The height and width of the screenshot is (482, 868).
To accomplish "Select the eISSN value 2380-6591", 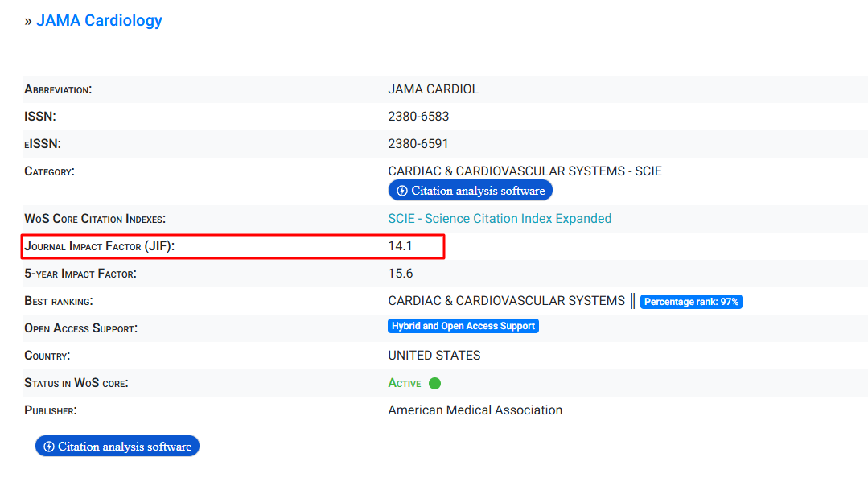I will click(418, 144).
